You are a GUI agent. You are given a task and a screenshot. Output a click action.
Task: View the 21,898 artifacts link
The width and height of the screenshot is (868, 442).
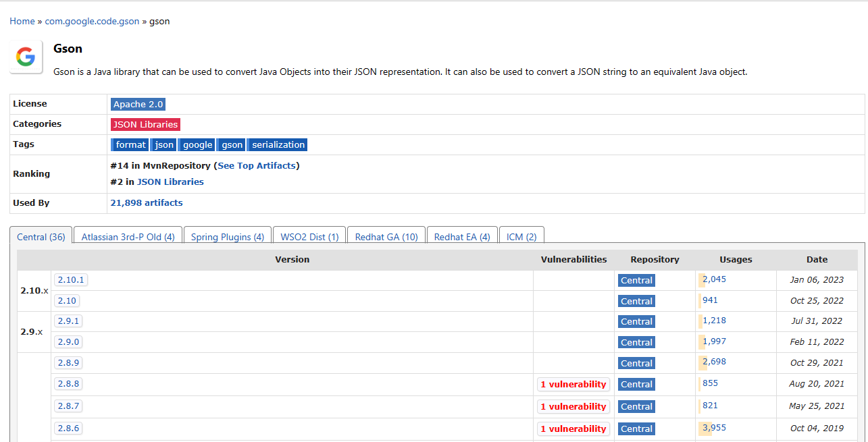coord(147,202)
